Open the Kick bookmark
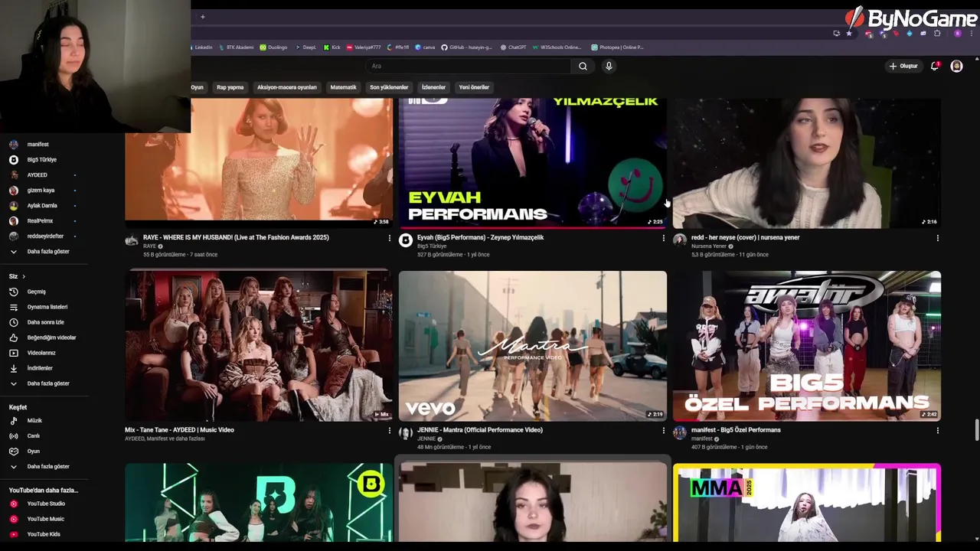 tap(332, 47)
